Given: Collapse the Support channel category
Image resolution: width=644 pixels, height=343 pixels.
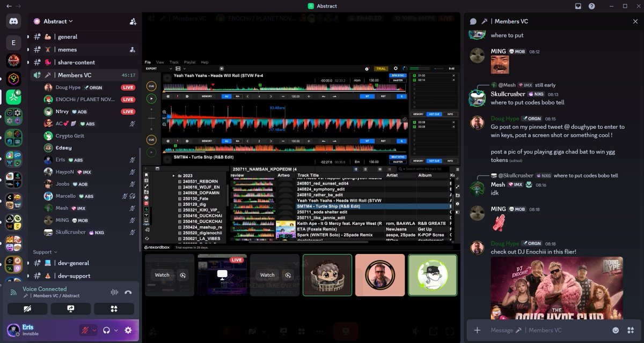Looking at the screenshot, I should 44,252.
